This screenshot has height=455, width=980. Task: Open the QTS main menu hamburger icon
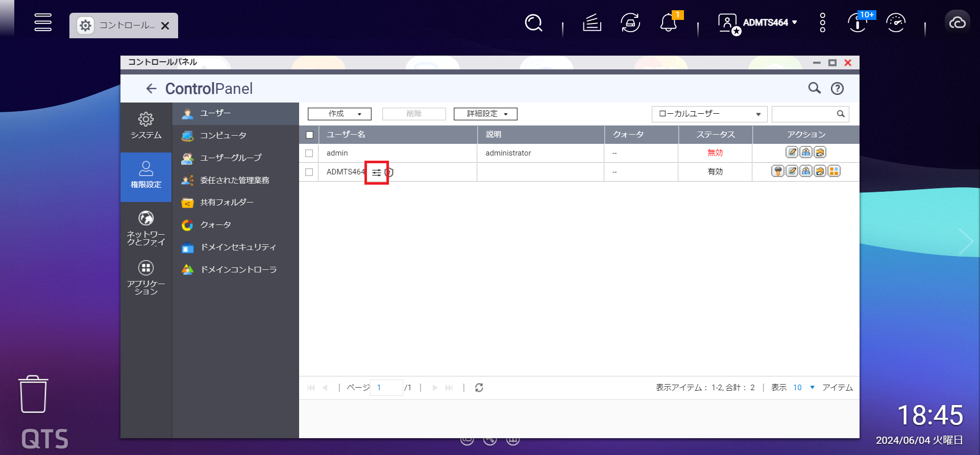pos(43,22)
